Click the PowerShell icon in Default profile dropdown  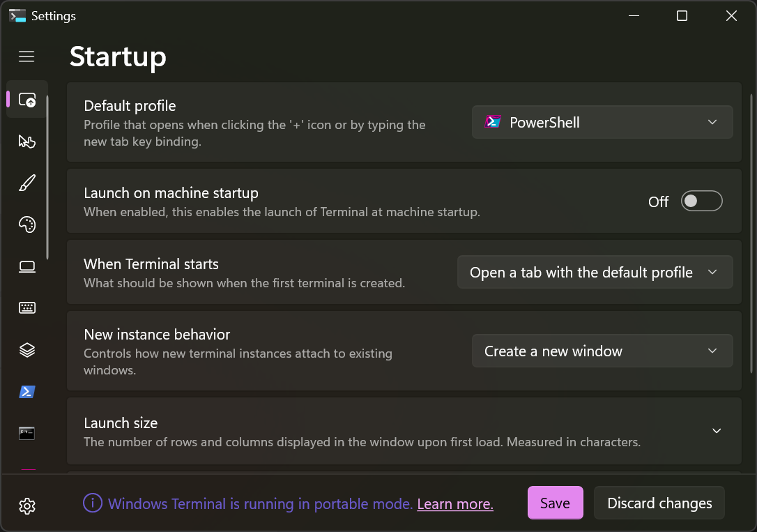pyautogui.click(x=493, y=122)
